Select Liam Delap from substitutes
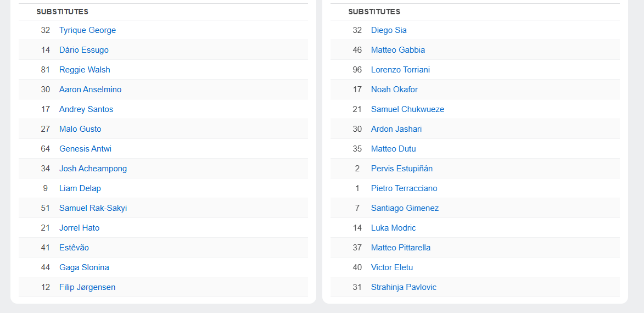 click(x=80, y=188)
